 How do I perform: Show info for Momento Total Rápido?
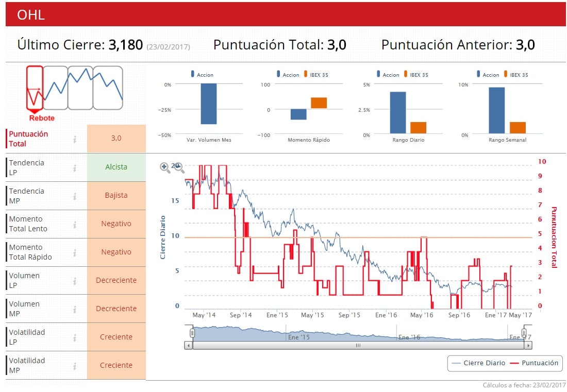[x=75, y=252]
